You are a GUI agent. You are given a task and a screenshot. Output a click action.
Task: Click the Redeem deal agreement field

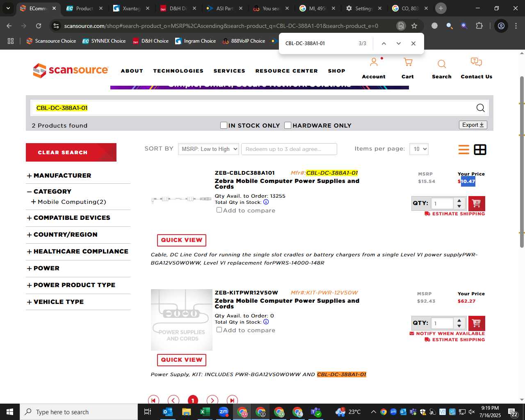point(289,149)
